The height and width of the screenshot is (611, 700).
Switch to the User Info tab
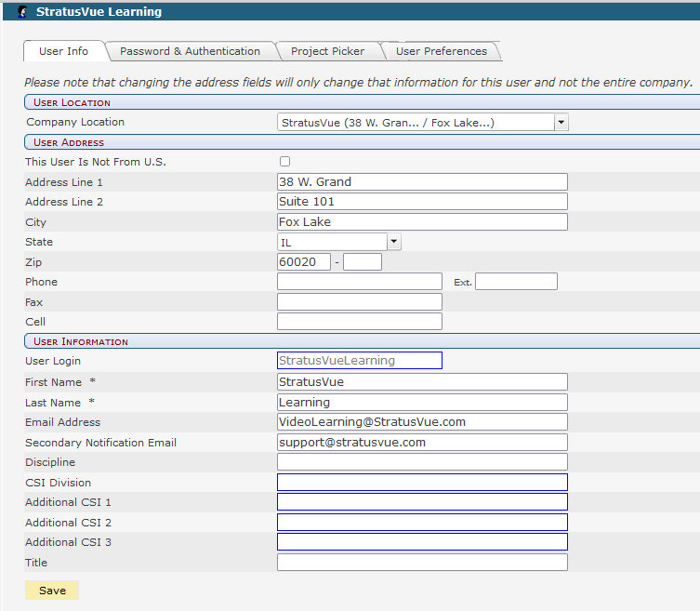click(63, 51)
